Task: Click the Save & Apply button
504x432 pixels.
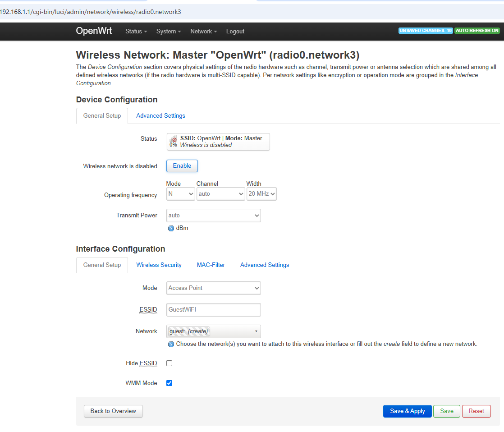Action: [407, 411]
